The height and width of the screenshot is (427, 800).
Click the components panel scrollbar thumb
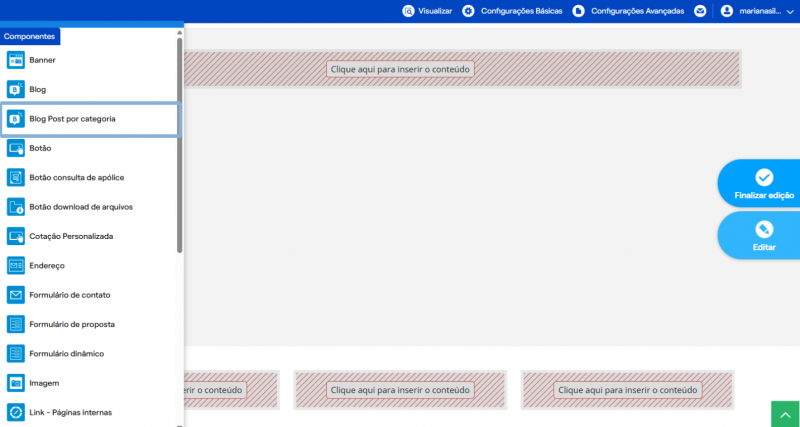(x=180, y=145)
